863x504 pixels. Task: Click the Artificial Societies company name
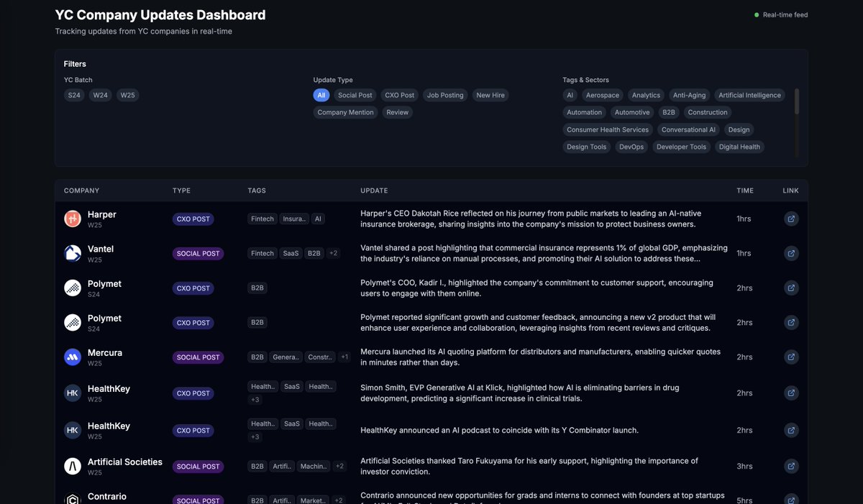(x=125, y=462)
